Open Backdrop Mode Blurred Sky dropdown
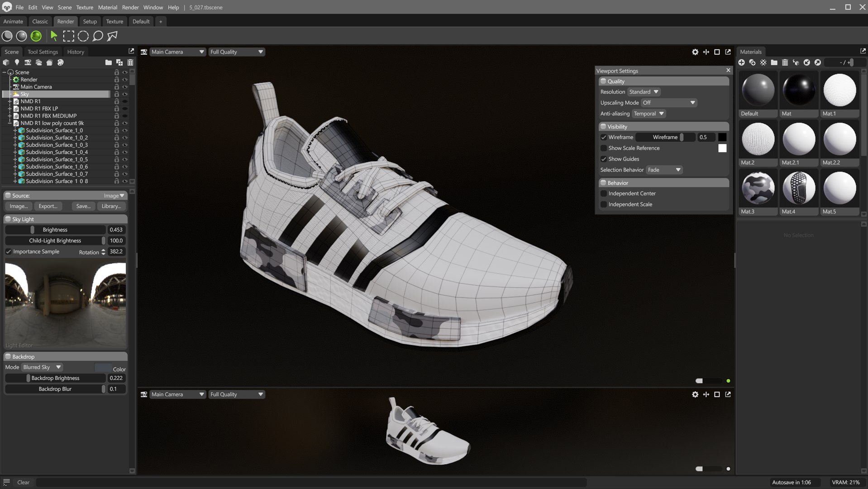This screenshot has width=868, height=489. click(x=42, y=367)
